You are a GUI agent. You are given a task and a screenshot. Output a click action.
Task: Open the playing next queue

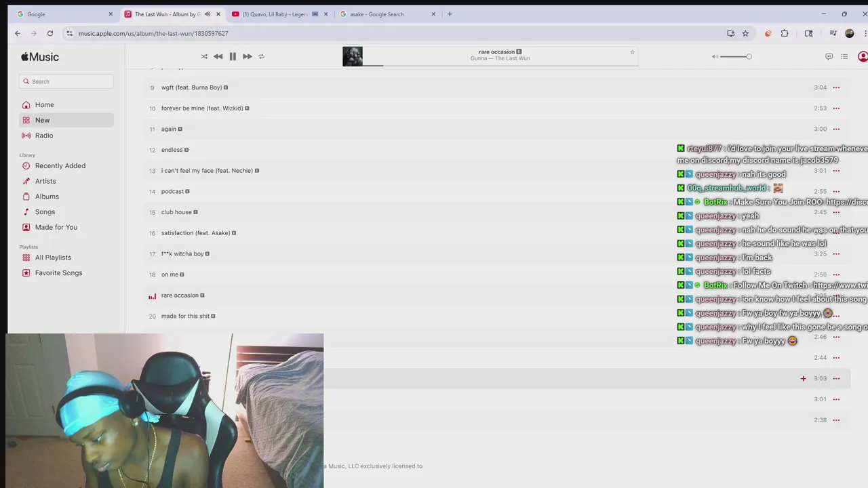(x=844, y=56)
